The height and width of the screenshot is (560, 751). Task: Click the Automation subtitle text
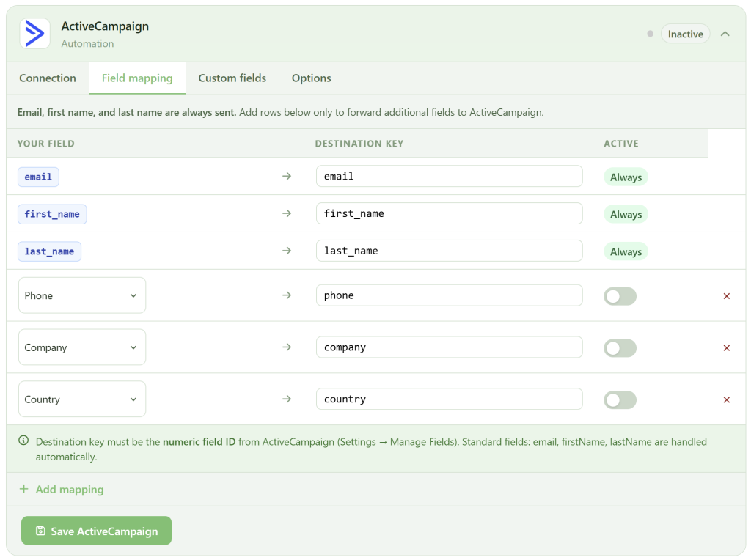coord(88,43)
